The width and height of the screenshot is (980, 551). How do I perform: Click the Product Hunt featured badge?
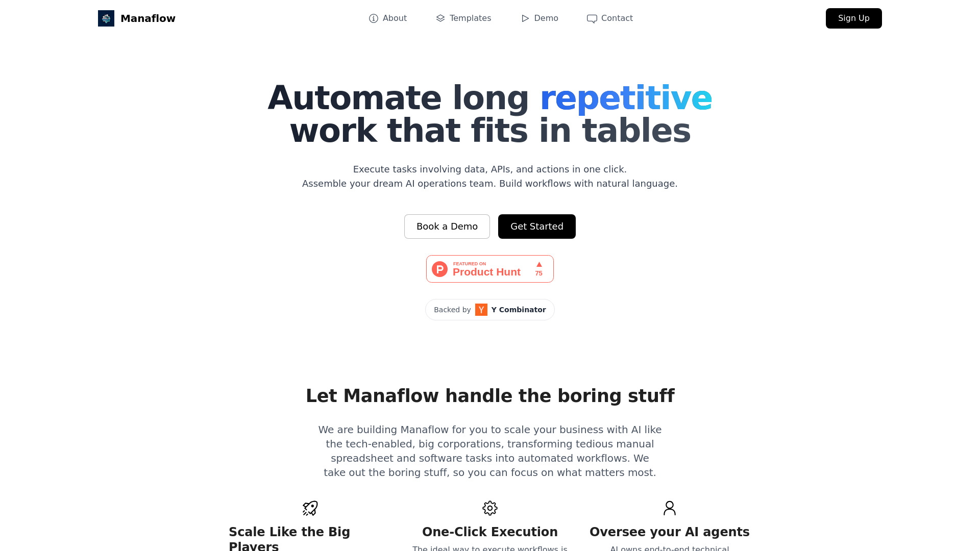[x=490, y=268]
